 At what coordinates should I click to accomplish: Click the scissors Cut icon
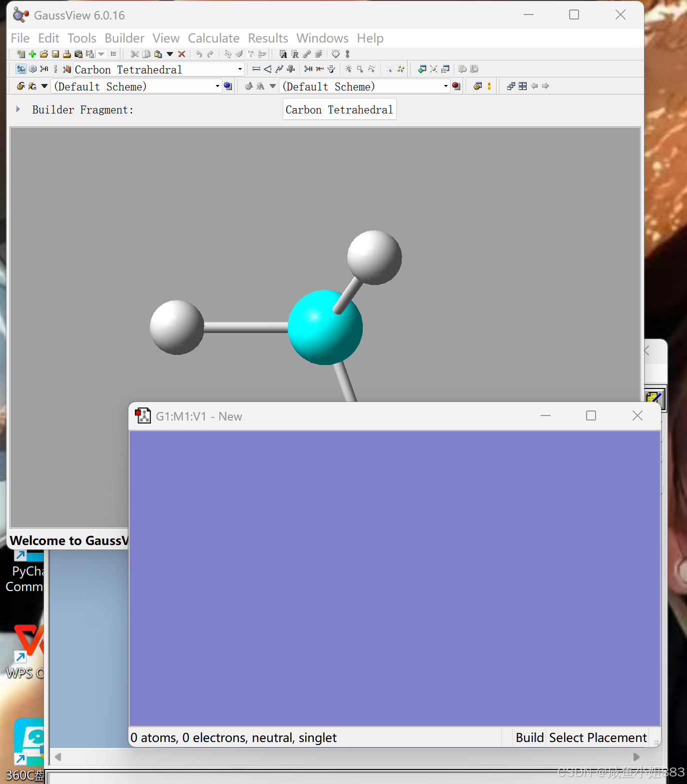[x=134, y=54]
